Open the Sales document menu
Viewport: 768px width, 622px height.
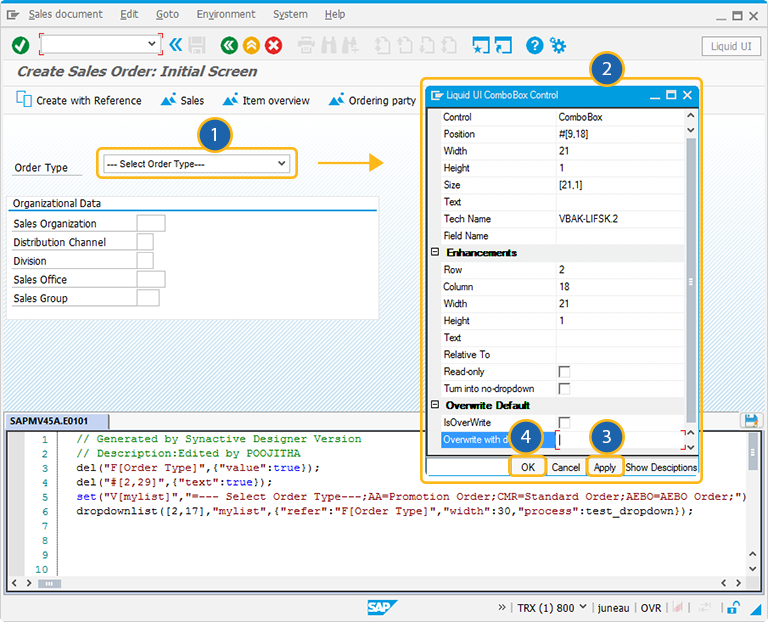point(66,14)
